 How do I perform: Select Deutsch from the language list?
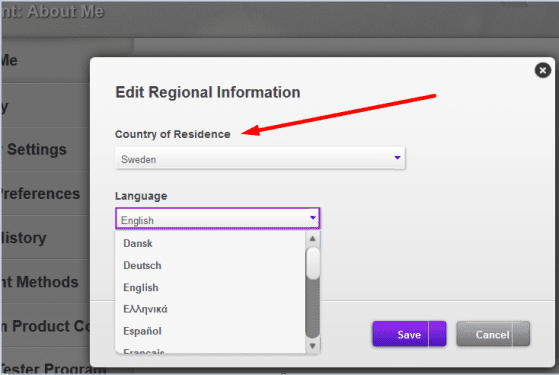[x=142, y=266]
